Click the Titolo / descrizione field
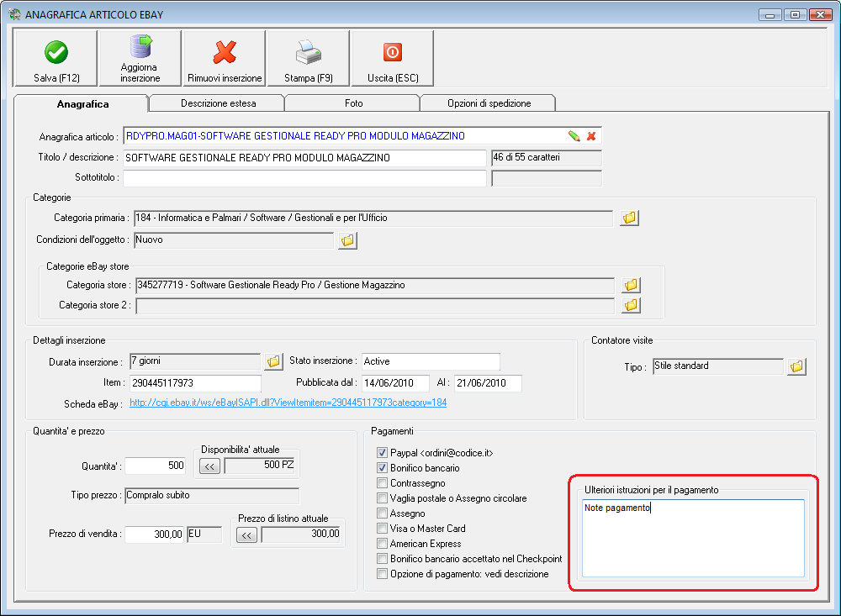 [x=304, y=158]
